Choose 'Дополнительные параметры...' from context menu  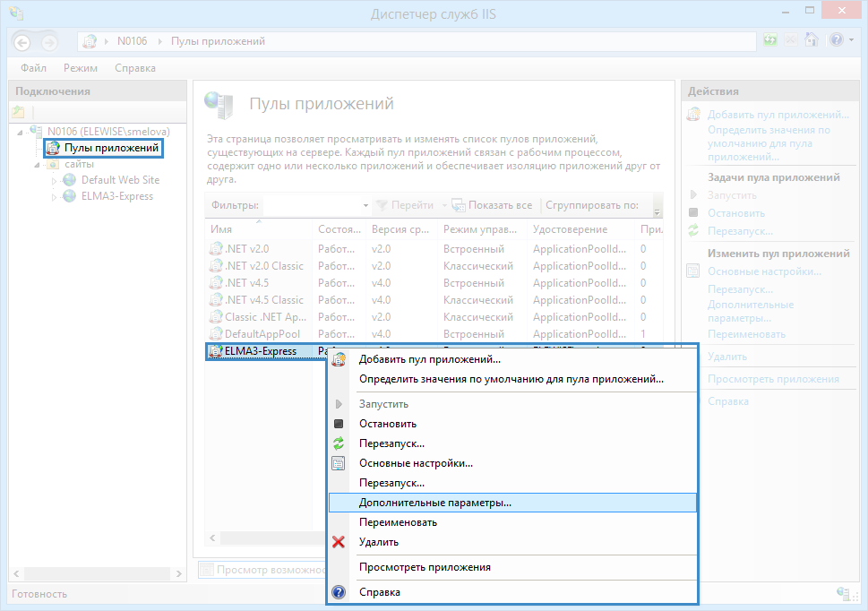(x=434, y=503)
